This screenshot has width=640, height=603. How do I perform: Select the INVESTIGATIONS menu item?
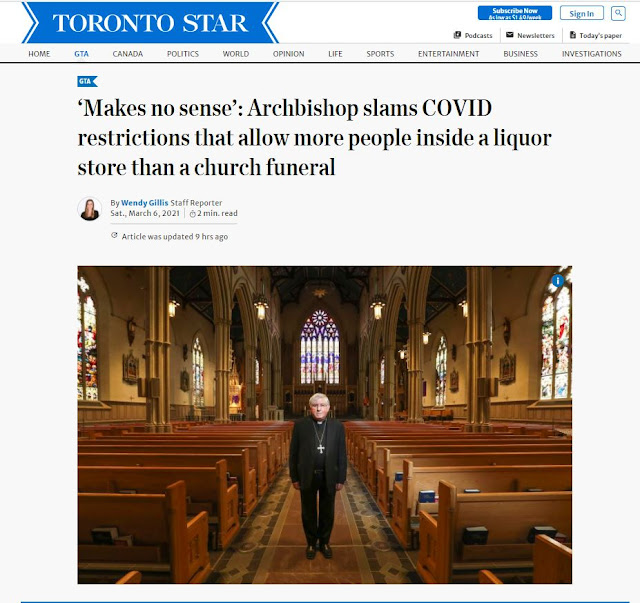[591, 54]
